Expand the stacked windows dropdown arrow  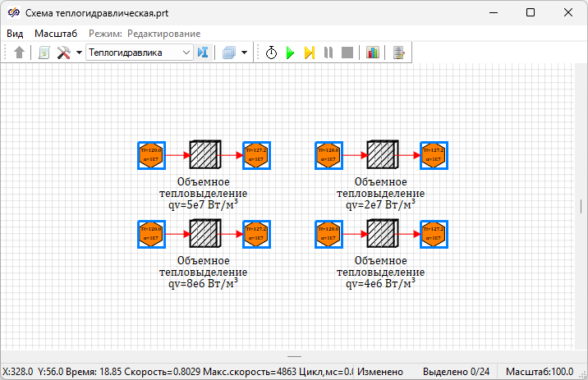(245, 53)
